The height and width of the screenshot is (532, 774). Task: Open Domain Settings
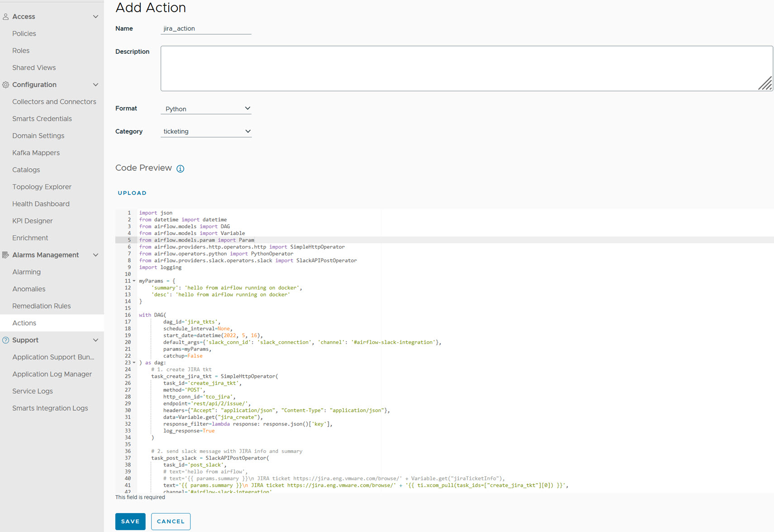coord(38,136)
